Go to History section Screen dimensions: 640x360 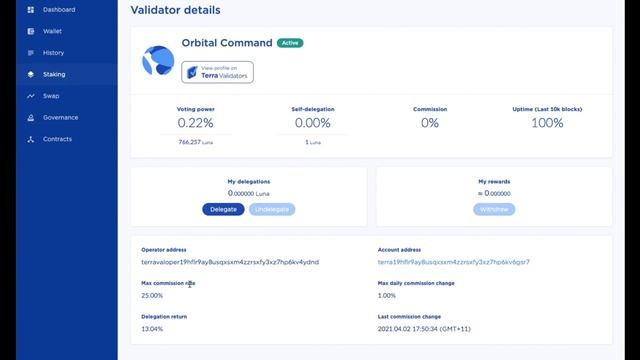(x=53, y=53)
